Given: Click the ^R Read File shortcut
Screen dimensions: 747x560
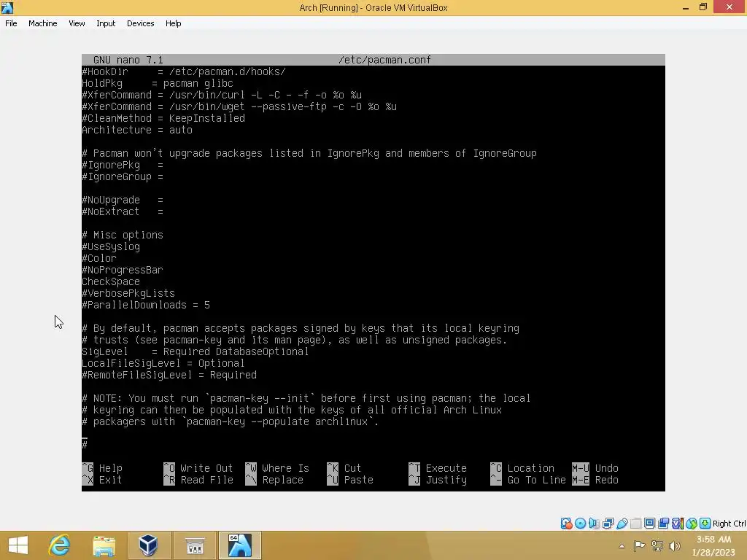Looking at the screenshot, I should 198,480.
